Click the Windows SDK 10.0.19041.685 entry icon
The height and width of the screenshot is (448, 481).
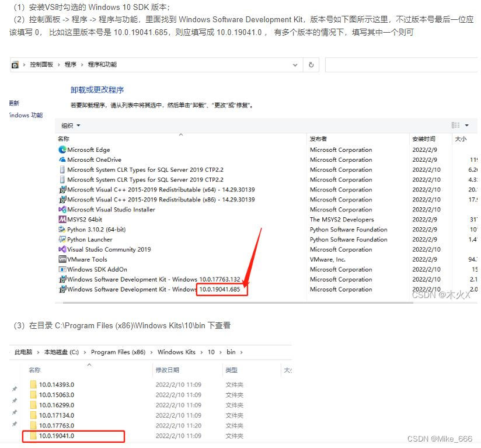coord(62,289)
